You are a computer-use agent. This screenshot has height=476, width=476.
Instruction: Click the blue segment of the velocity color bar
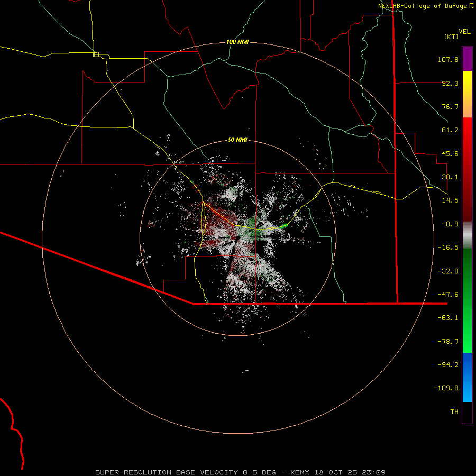tap(467, 377)
